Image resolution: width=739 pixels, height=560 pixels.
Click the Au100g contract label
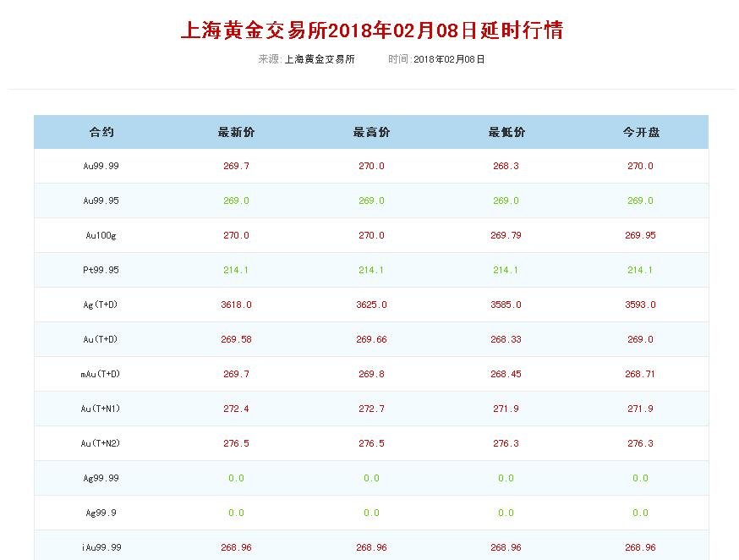100,235
